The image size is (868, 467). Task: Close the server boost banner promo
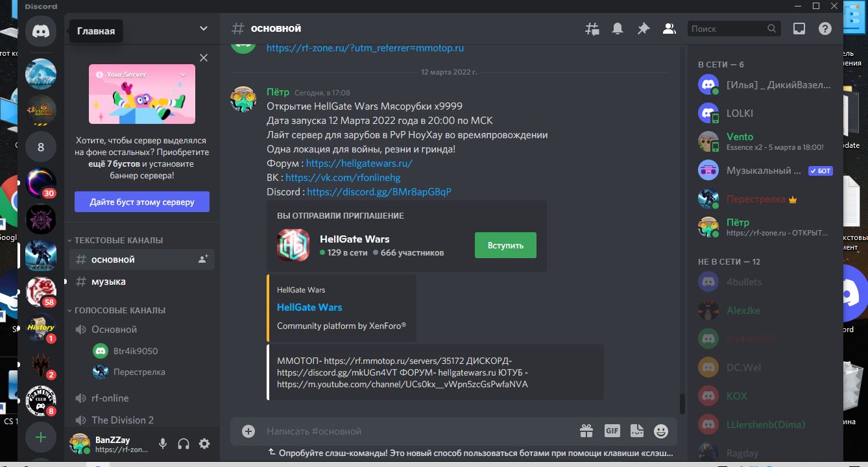(204, 58)
